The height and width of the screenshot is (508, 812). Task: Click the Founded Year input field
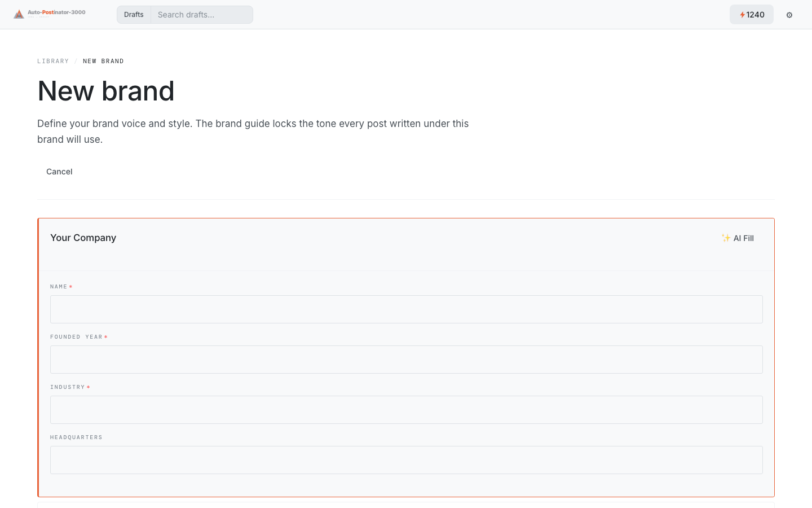407,360
